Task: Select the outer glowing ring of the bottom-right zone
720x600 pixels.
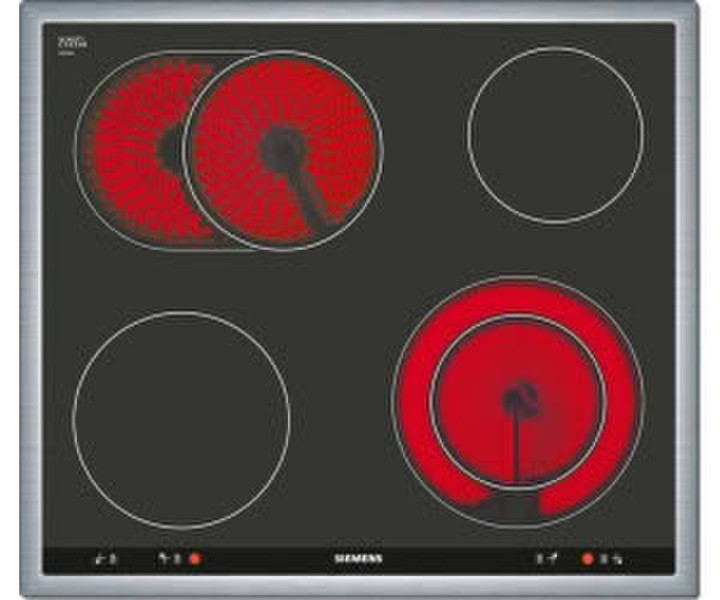Action: [620, 400]
